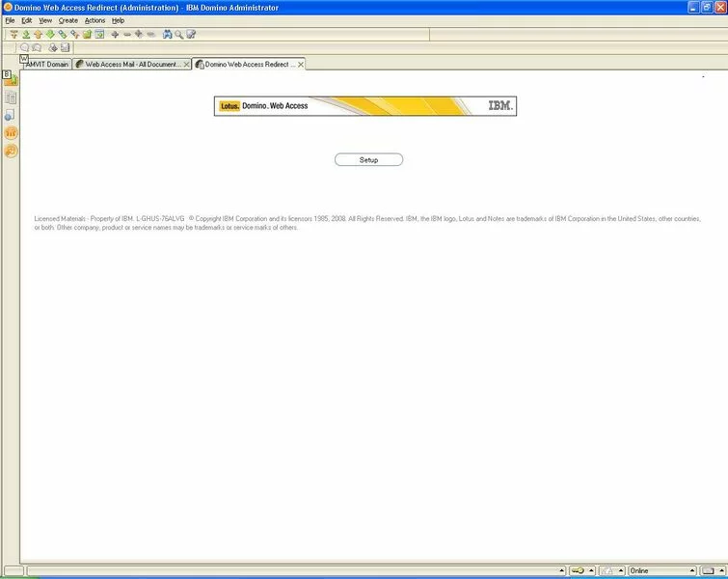Open the top bookmark icon in sidebar

[12, 80]
